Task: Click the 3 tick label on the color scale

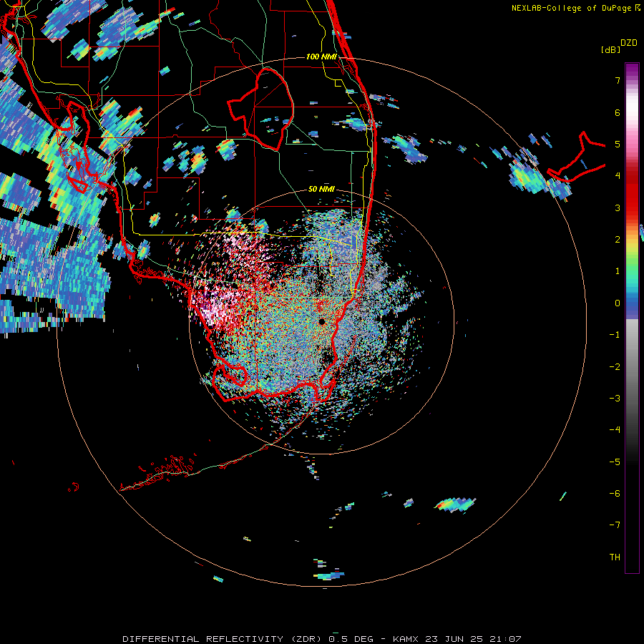Action: coord(618,208)
